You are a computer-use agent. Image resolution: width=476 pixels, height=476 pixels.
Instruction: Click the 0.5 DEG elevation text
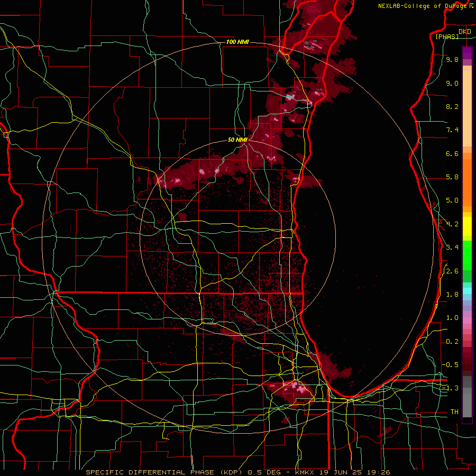tap(264, 472)
